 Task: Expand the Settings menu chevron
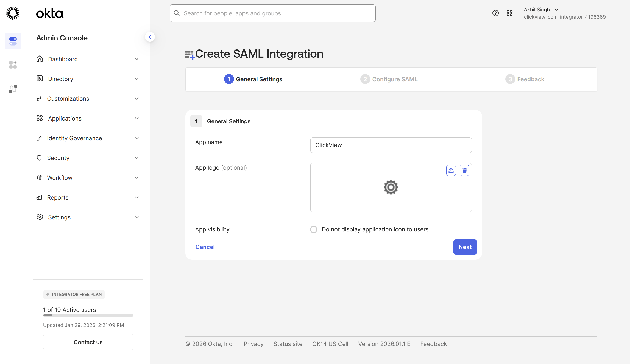coord(136,217)
